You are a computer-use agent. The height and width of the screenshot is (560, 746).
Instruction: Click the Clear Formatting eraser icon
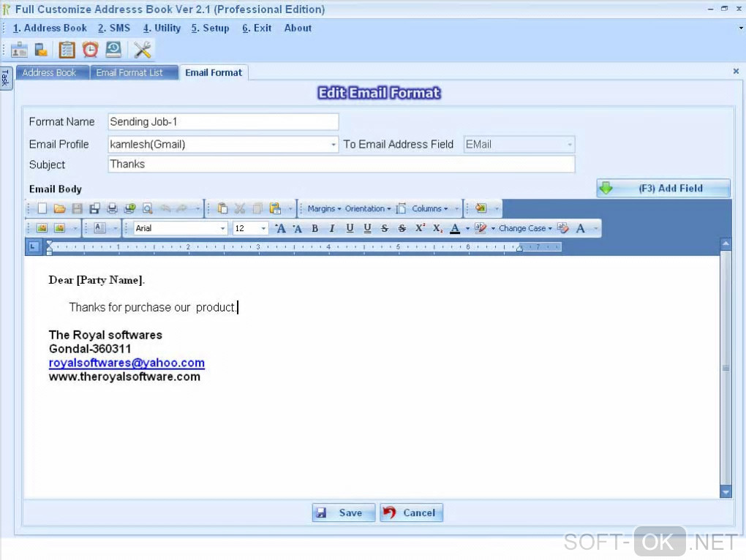coord(563,228)
